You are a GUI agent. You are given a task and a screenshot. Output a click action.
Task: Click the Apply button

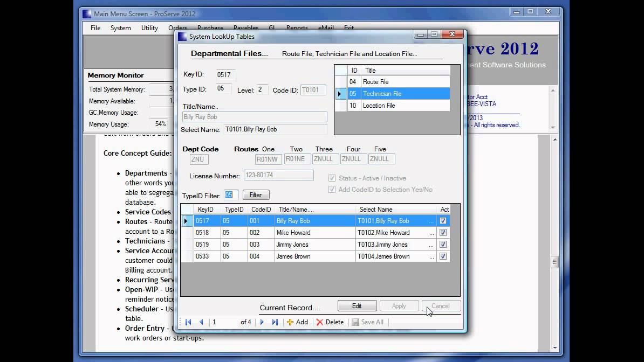coord(399,306)
